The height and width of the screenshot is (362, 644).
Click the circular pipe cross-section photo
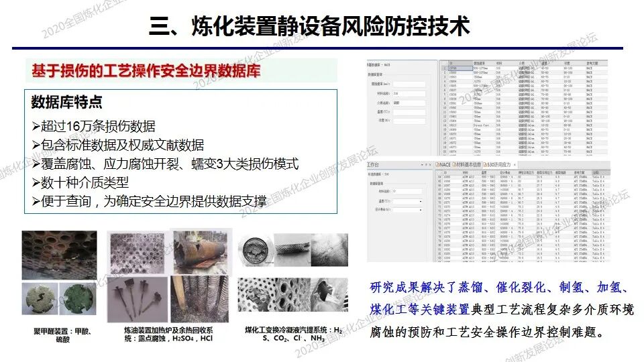[x=256, y=250]
